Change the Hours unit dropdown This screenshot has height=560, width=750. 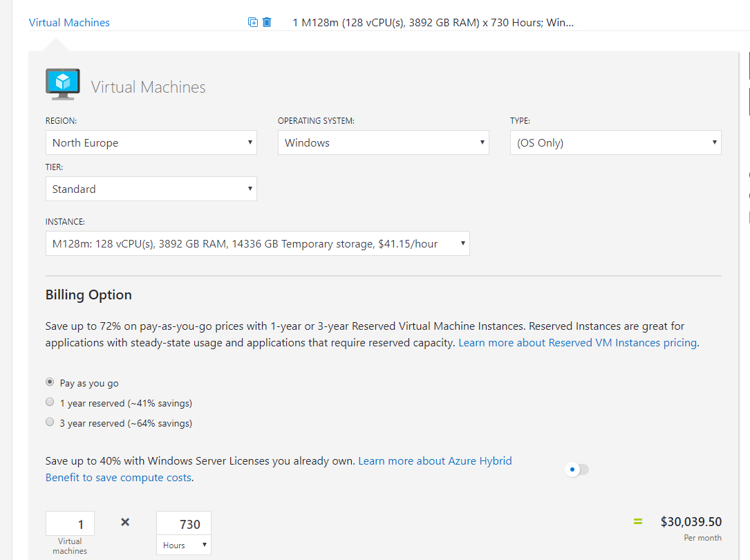184,545
